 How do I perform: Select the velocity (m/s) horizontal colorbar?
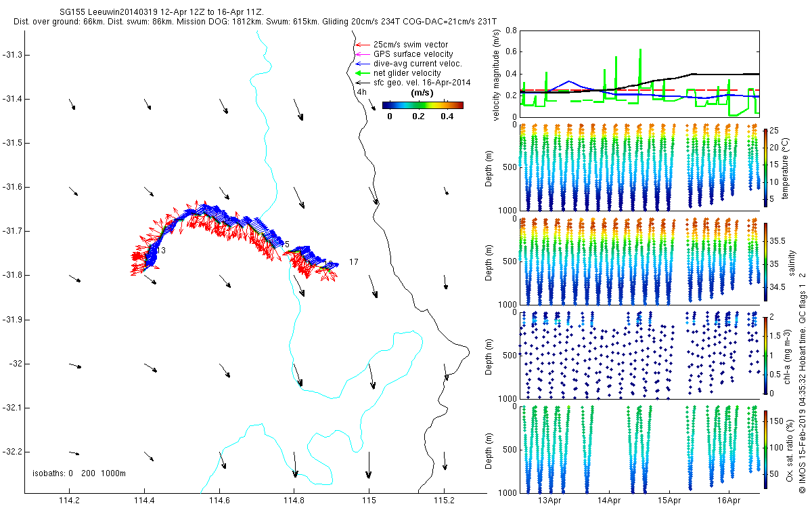click(x=422, y=105)
